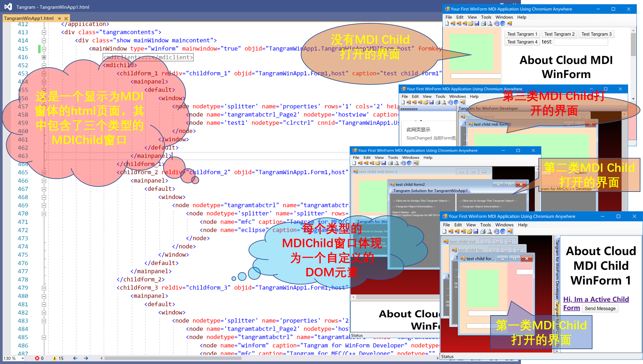This screenshot has width=643, height=364.
Task: Open Windows menu in top-right window
Action: [504, 17]
